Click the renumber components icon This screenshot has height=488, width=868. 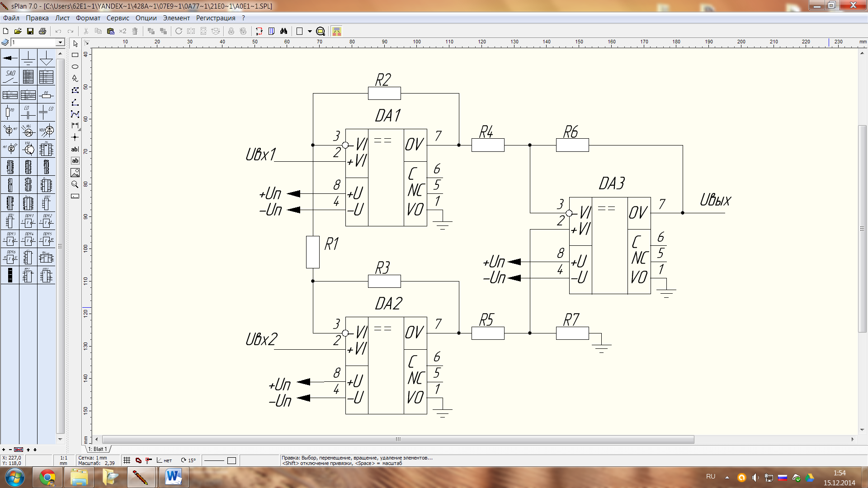(x=259, y=31)
